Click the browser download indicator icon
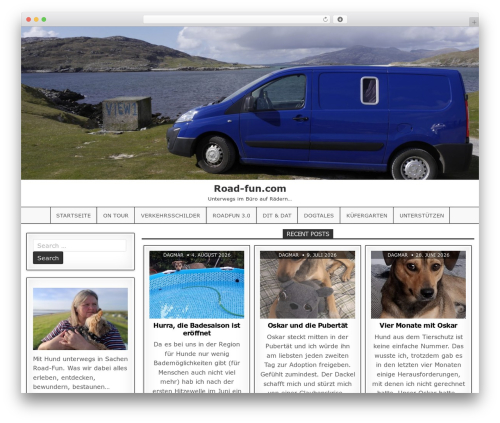Screen dimensions: 500x423 (x=340, y=19)
